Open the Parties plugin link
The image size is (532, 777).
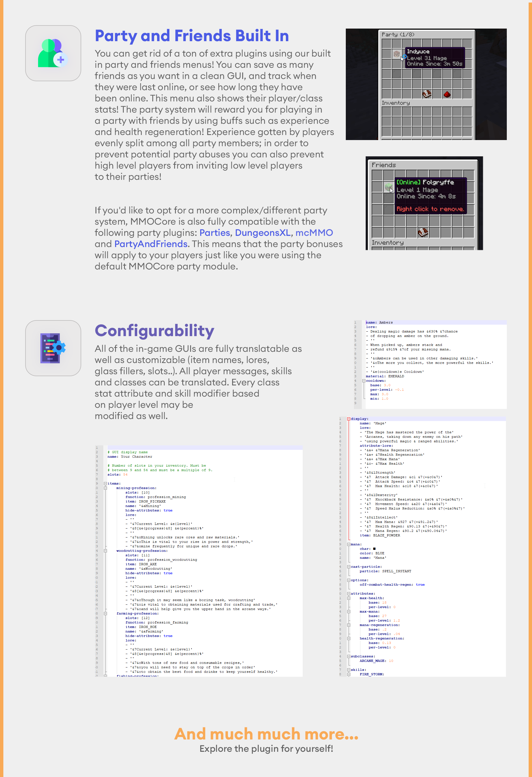click(x=214, y=233)
